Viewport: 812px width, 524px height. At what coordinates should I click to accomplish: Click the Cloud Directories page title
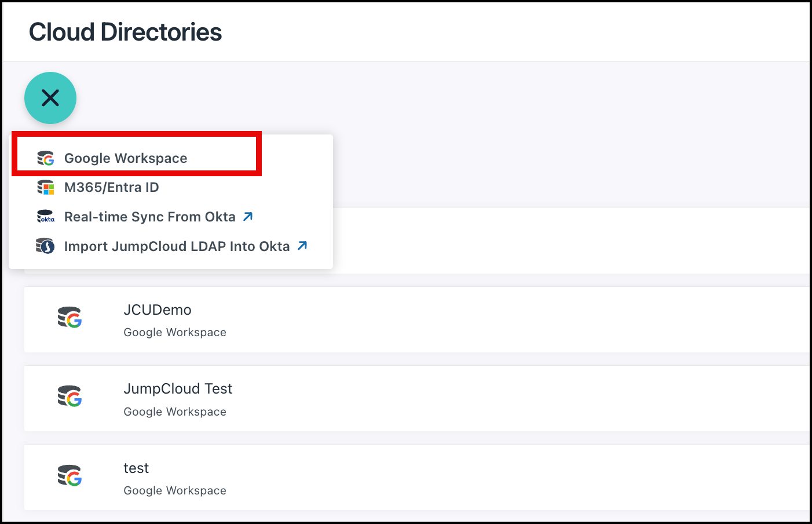click(125, 32)
